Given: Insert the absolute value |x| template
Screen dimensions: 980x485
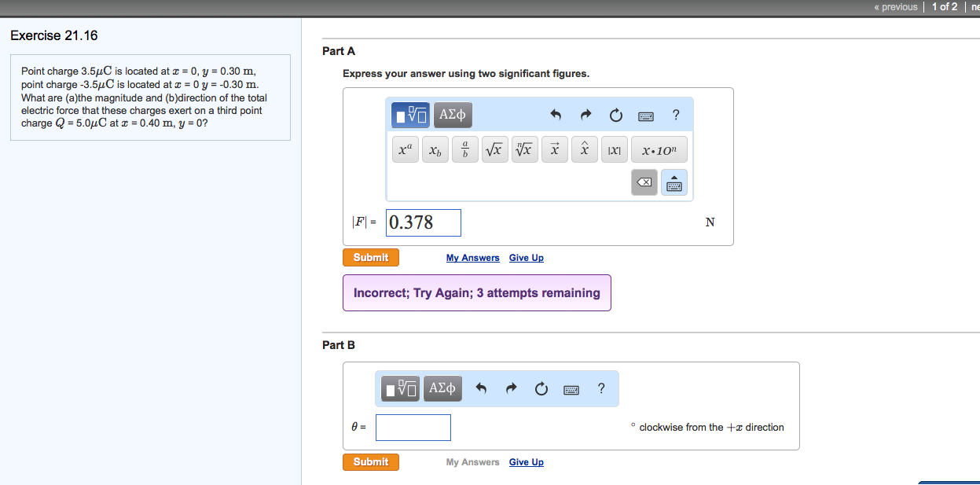Looking at the screenshot, I should pos(614,149).
